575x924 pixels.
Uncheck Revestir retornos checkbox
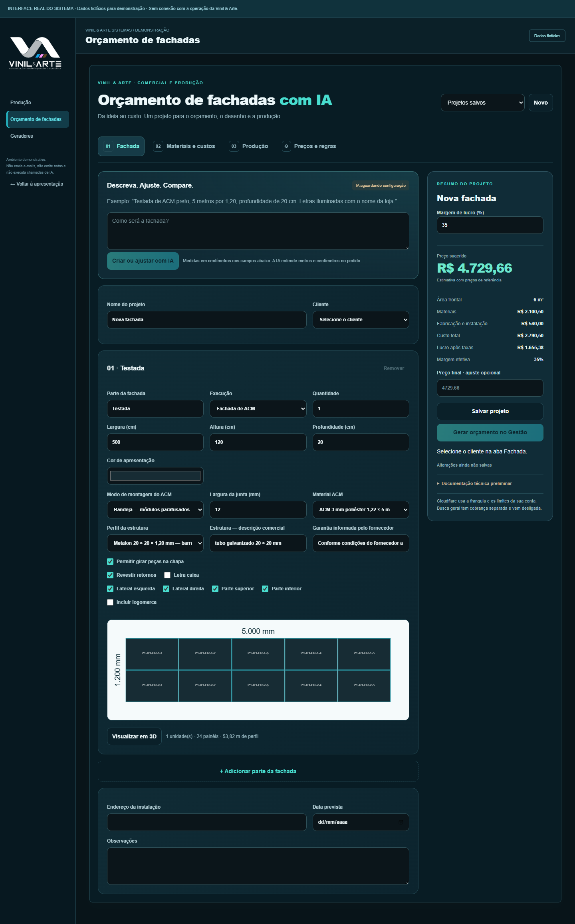(110, 575)
